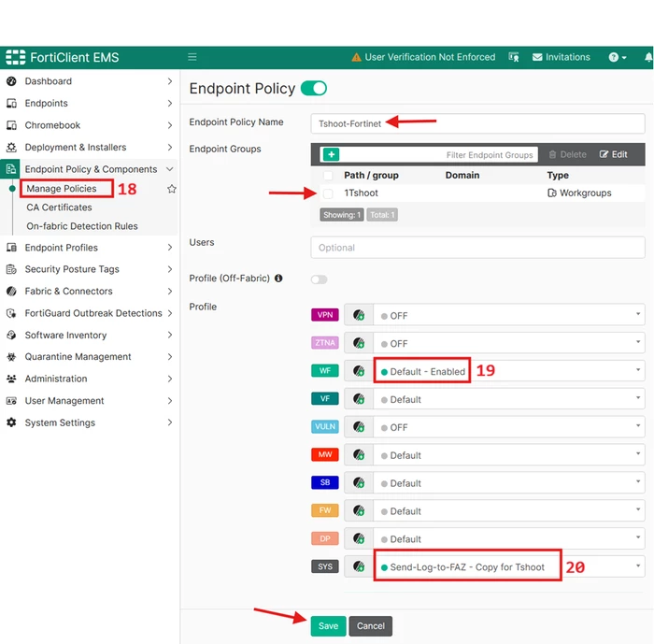Click the Software Inventory icon
The image size is (654, 644).
11,335
